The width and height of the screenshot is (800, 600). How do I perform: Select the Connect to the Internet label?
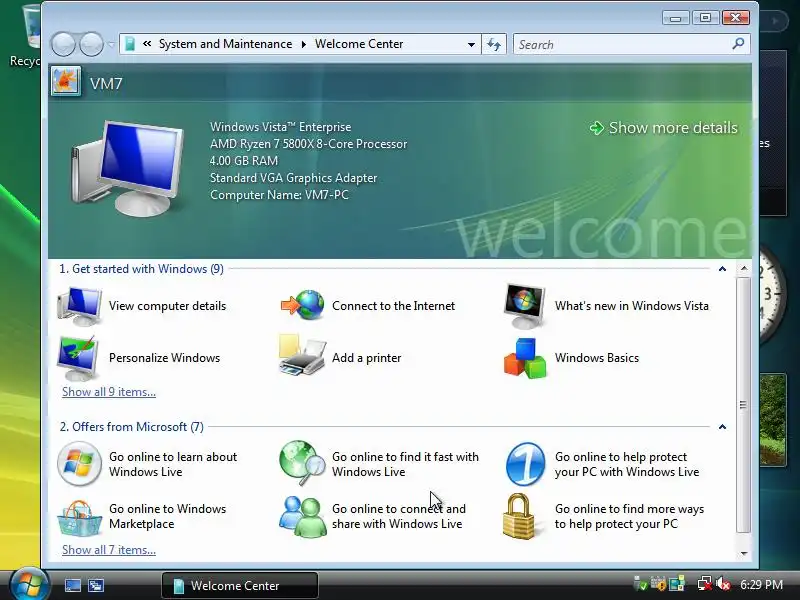pyautogui.click(x=393, y=306)
